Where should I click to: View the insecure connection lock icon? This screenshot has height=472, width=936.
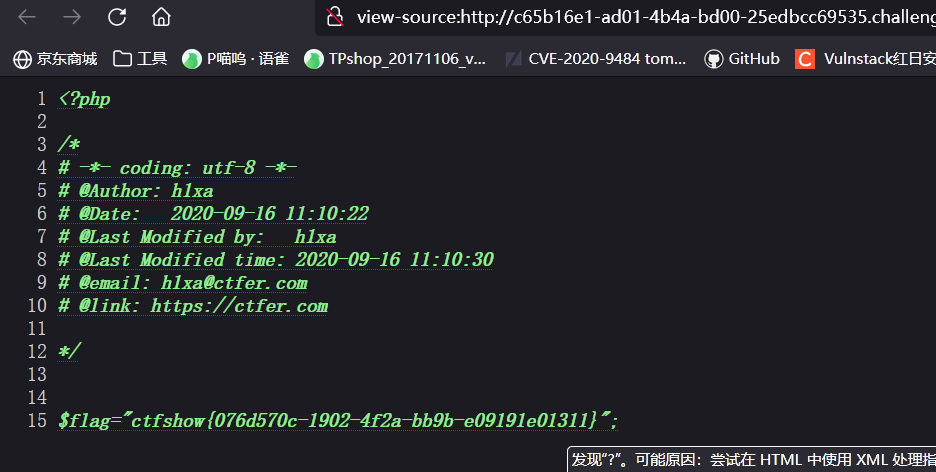(335, 17)
